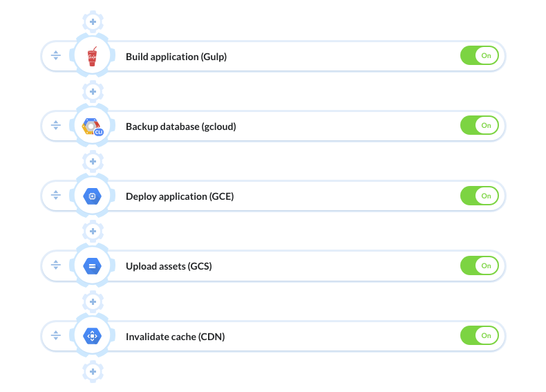Image resolution: width=546 pixels, height=392 pixels.
Task: Open the gcloud CLI action icon
Action: pos(93,127)
